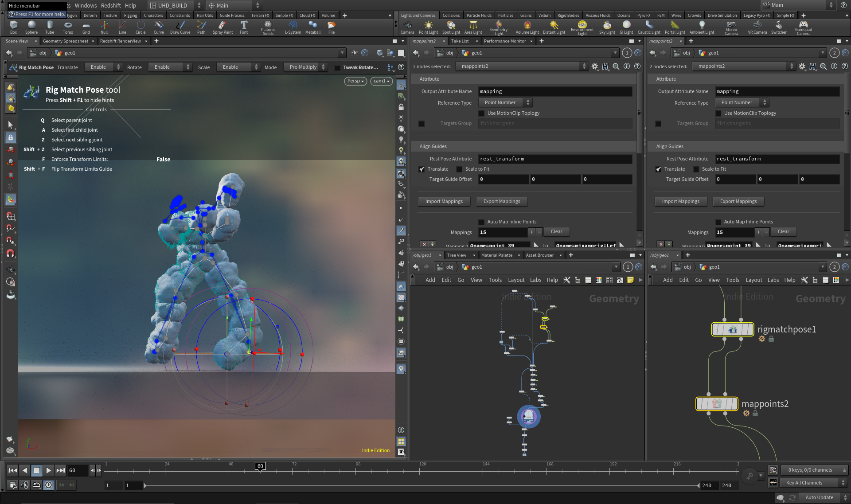Click the Clear button beside Mappings in middle panel
851x504 pixels.
(x=556, y=232)
